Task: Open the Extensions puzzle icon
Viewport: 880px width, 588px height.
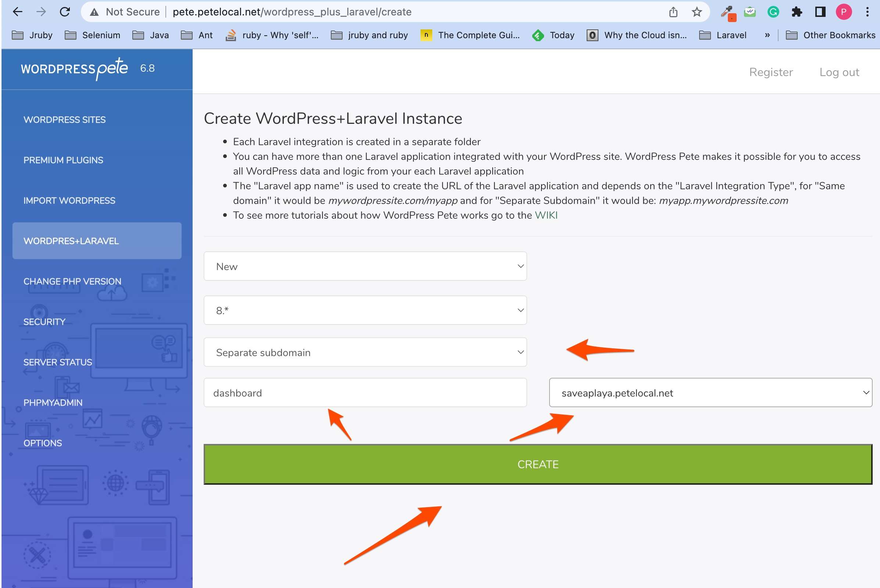Action: 796,12
